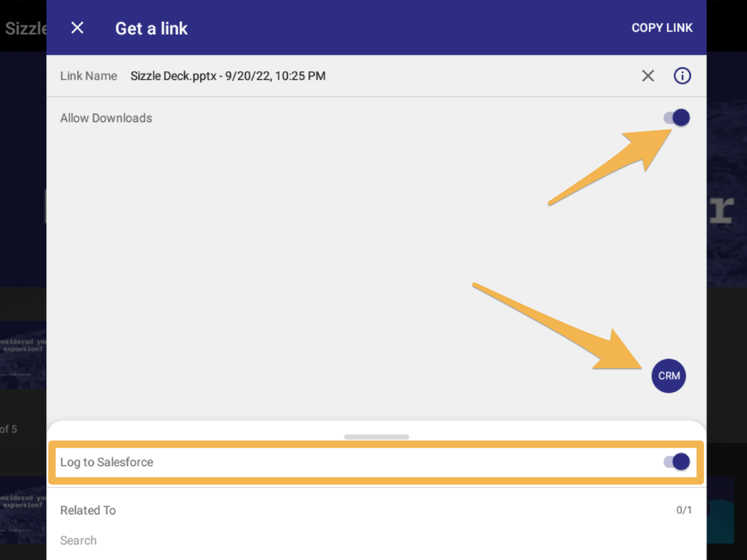This screenshot has height=560, width=747.
Task: Click the 0/1 selection counter
Action: tap(684, 510)
